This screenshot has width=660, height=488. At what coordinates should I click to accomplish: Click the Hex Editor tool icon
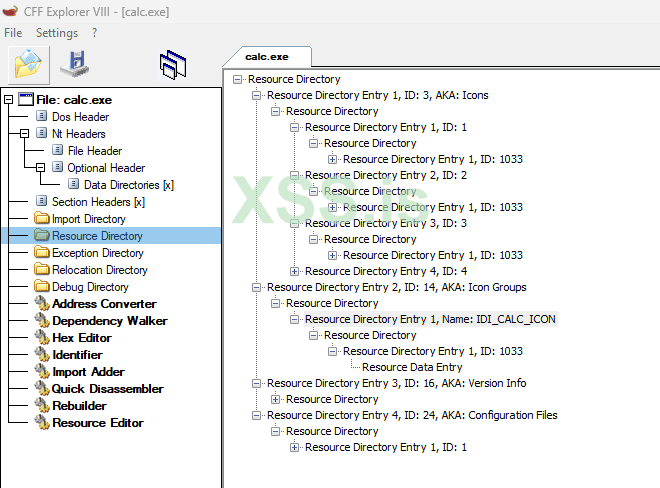42,337
